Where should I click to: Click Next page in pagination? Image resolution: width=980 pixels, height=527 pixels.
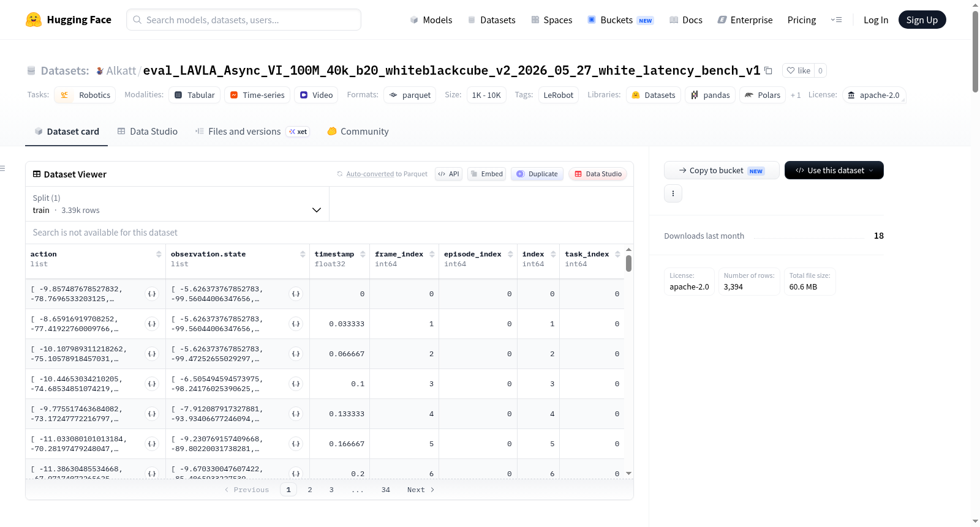coord(421,490)
